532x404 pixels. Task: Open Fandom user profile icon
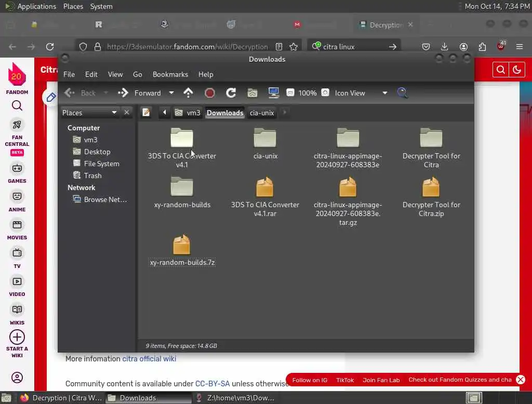coord(17,378)
